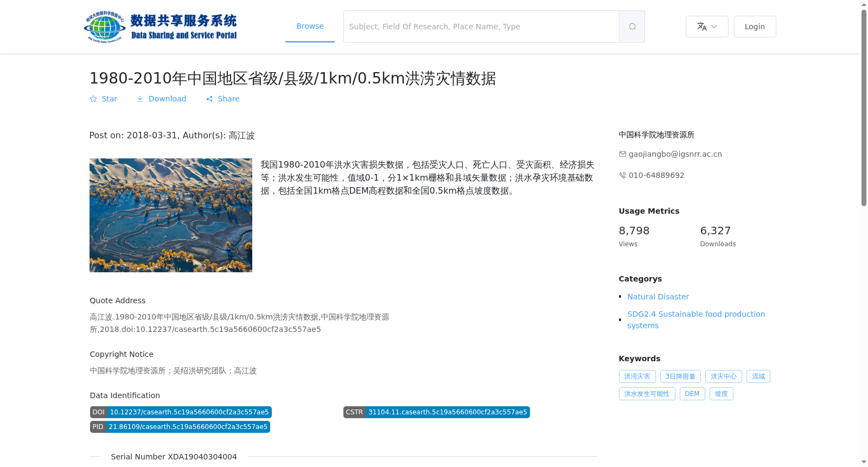This screenshot has height=467, width=868.
Task: Click the vertical page scrollbar thumb
Action: point(864,107)
